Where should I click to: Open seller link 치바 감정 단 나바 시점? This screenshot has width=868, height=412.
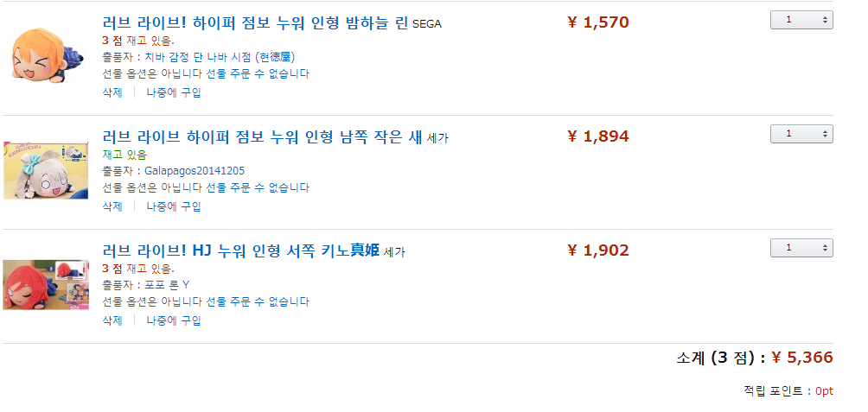(x=220, y=57)
